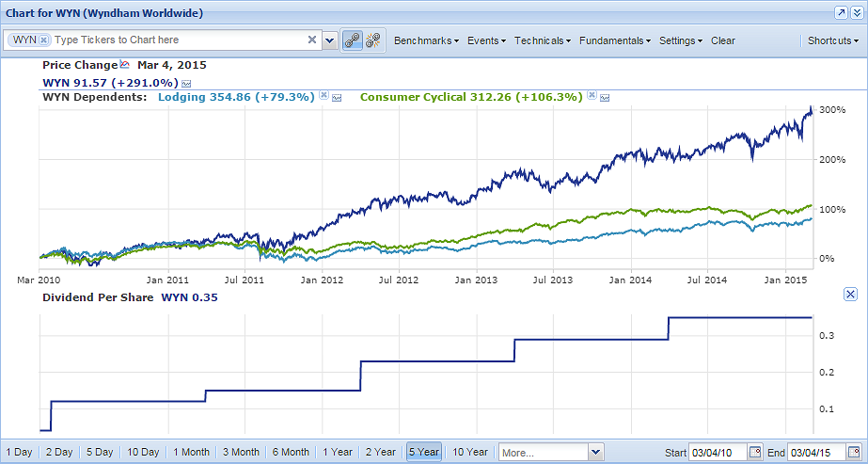Viewport: 868px width, 464px height.
Task: Remove the Consumer Cyclical series
Action: 592,95
